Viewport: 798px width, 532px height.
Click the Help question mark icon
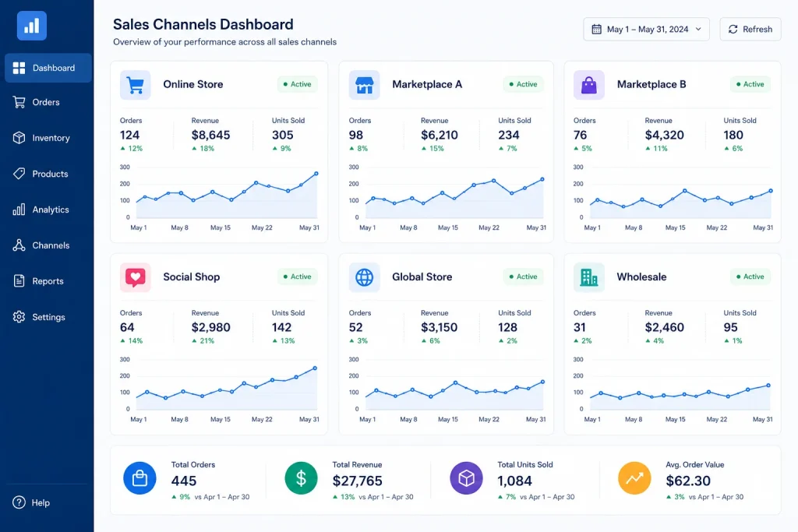point(19,502)
